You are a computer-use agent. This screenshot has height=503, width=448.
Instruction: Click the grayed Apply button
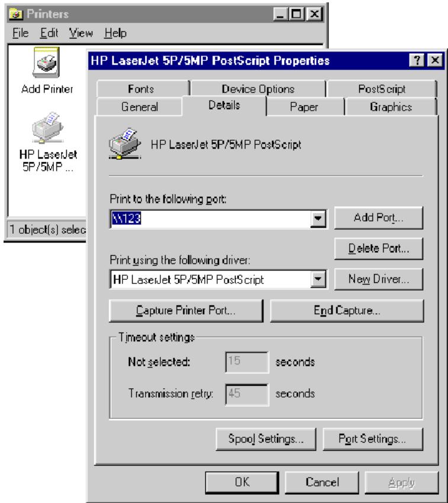click(x=401, y=482)
